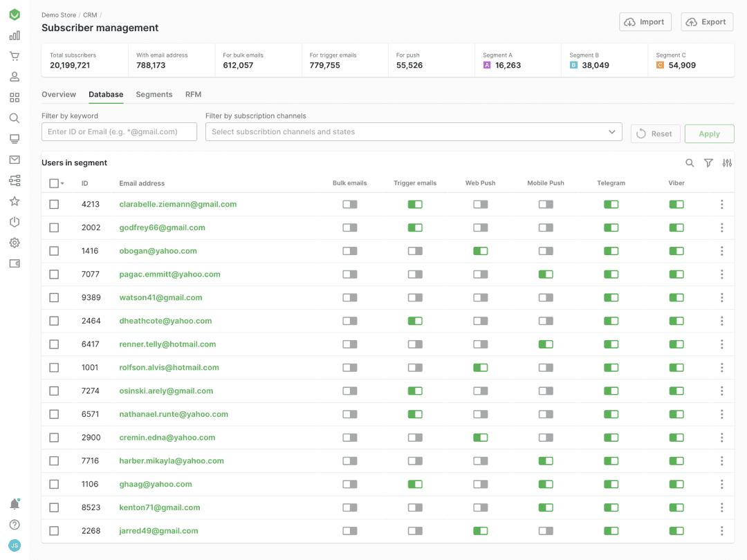Screen dimensions: 747x560
Task: Open the watson41@gmail.com email link
Action: click(160, 297)
